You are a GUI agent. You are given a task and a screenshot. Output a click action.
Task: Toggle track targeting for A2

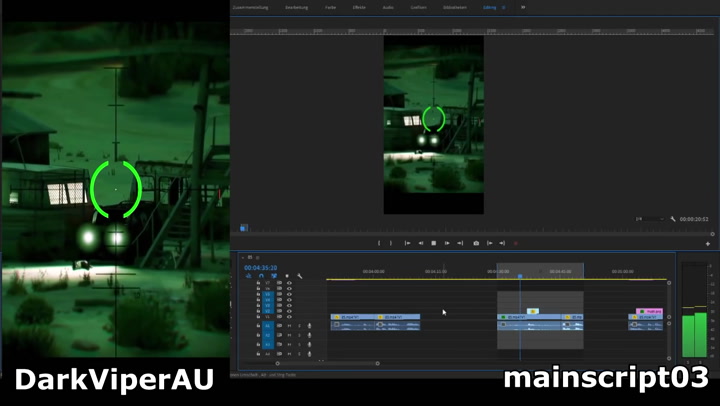pos(268,335)
